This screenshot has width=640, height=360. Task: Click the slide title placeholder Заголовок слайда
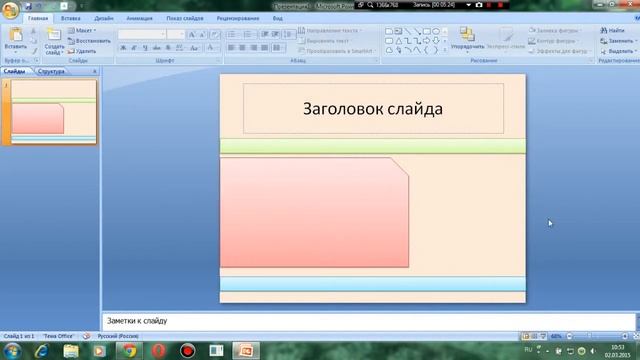click(373, 109)
